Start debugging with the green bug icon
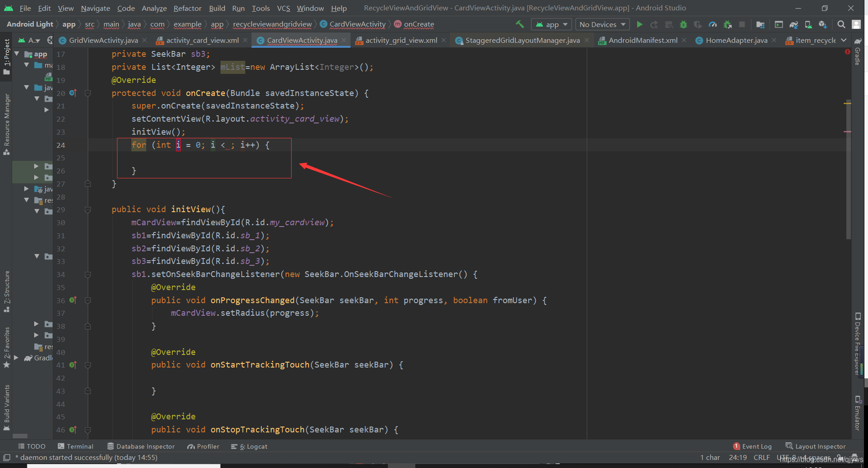 [x=684, y=24]
